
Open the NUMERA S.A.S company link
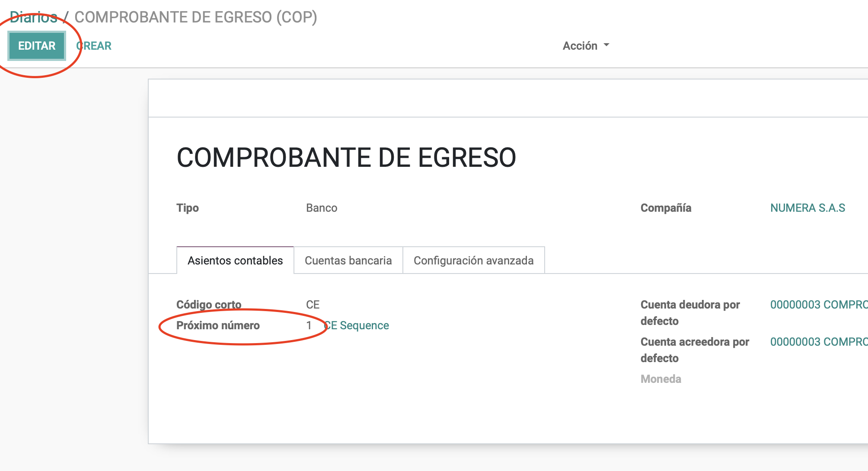(807, 208)
